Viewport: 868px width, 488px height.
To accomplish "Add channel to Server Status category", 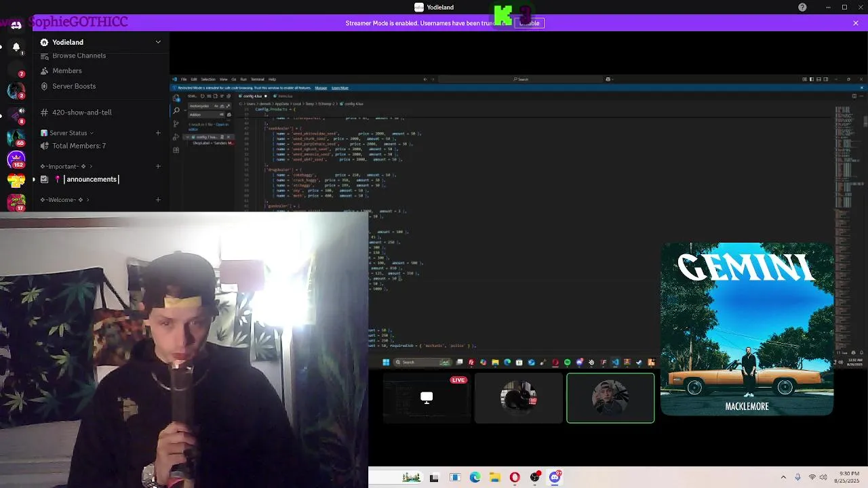I will (158, 133).
